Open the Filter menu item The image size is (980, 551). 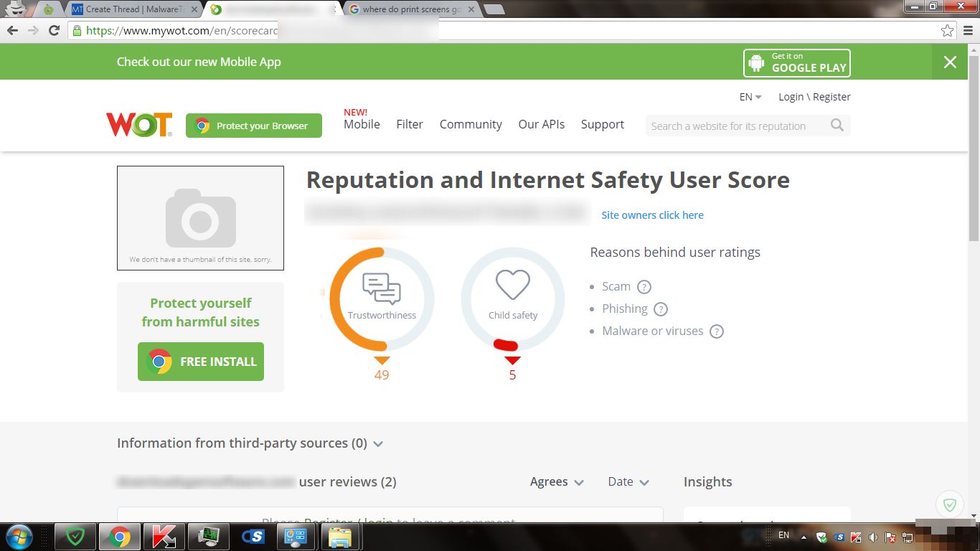point(410,124)
